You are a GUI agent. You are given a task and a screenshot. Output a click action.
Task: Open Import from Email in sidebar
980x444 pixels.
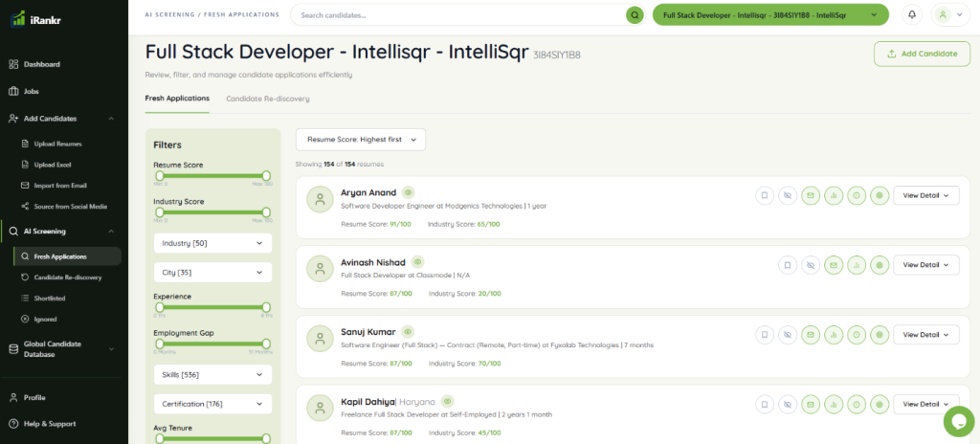point(60,186)
